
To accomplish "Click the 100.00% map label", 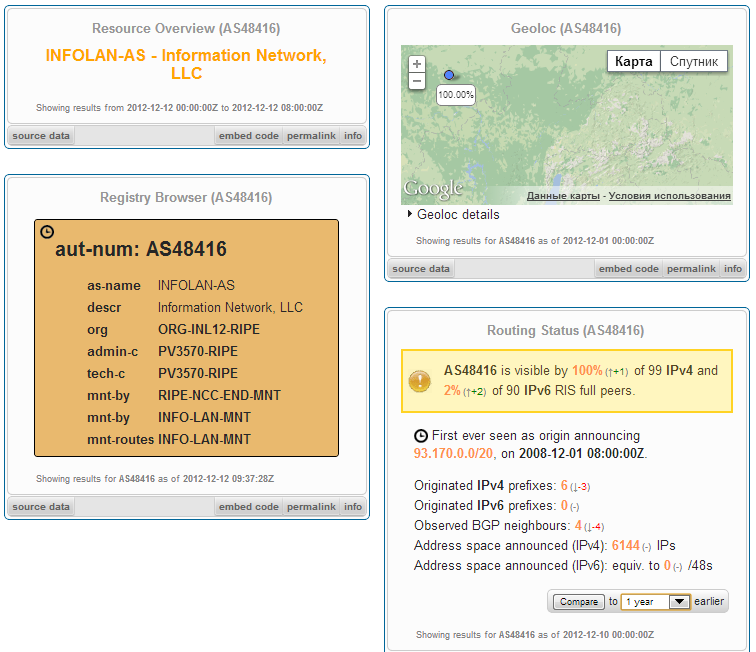I will (x=456, y=95).
